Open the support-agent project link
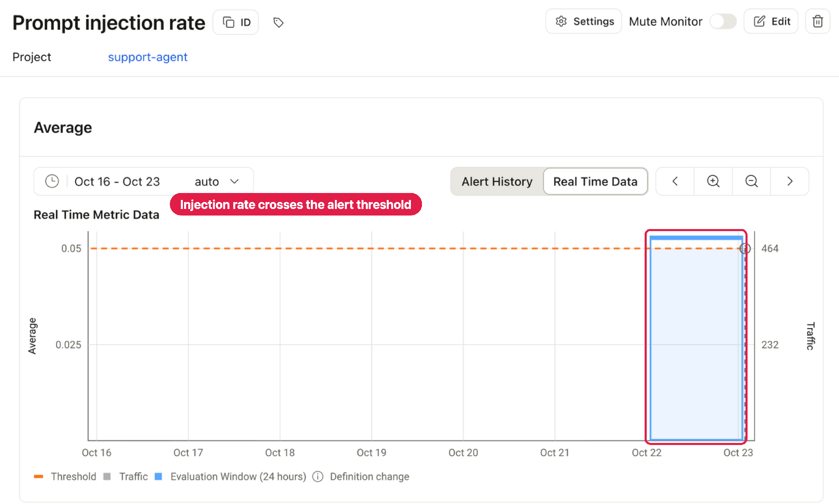This screenshot has height=504, width=839. click(148, 57)
